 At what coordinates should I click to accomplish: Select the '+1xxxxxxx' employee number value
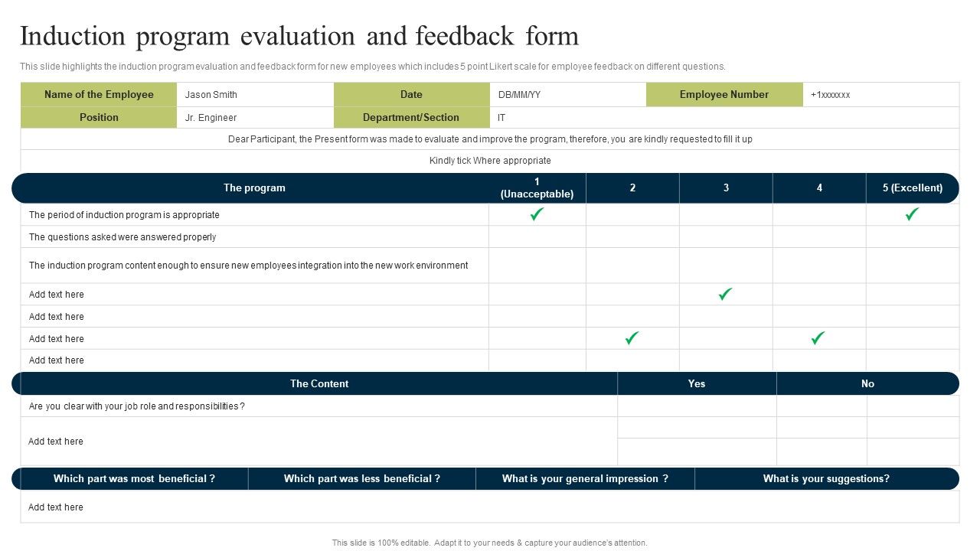coord(831,95)
